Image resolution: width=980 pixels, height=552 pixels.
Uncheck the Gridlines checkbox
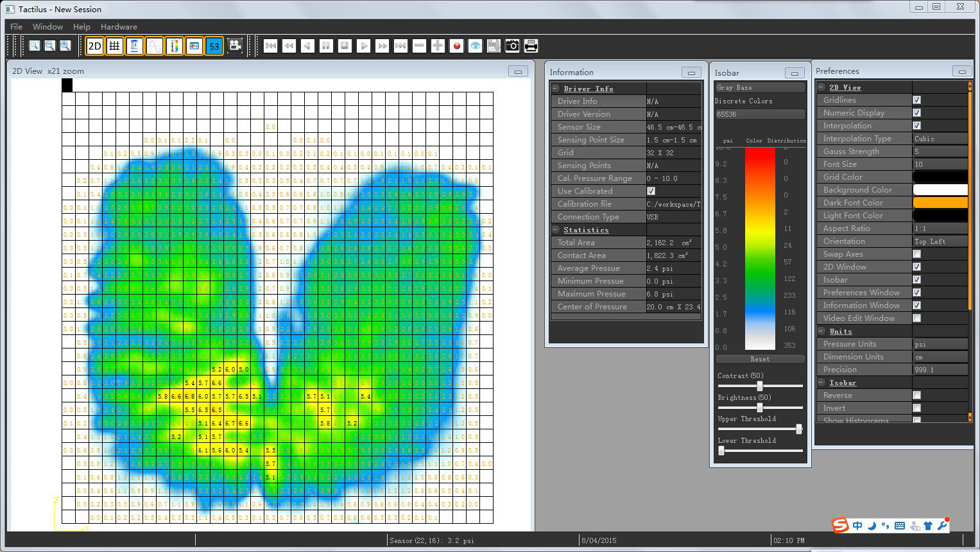pyautogui.click(x=916, y=100)
